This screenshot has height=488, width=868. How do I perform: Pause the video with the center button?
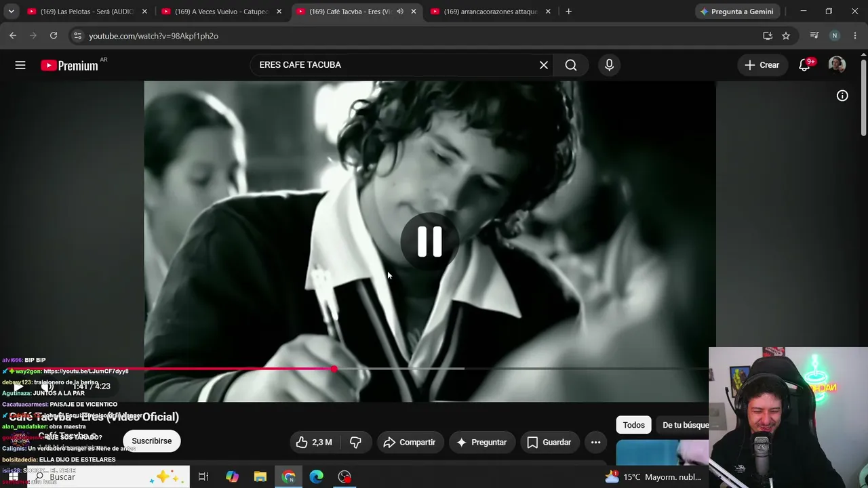pyautogui.click(x=430, y=242)
